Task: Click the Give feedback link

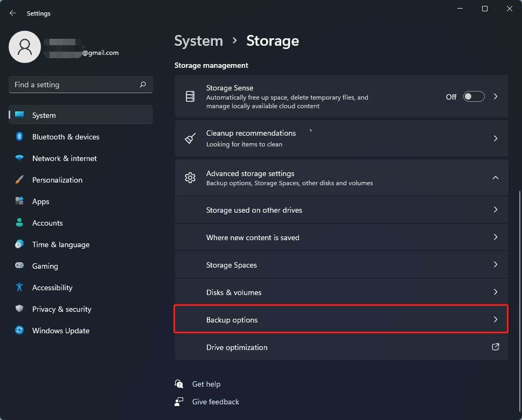Action: pos(215,402)
